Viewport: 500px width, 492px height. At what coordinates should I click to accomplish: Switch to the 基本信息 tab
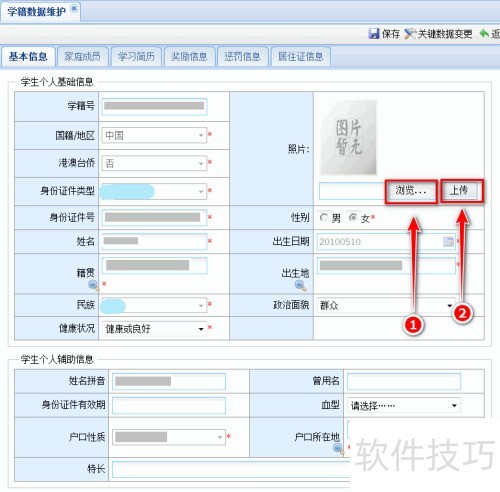pyautogui.click(x=28, y=57)
